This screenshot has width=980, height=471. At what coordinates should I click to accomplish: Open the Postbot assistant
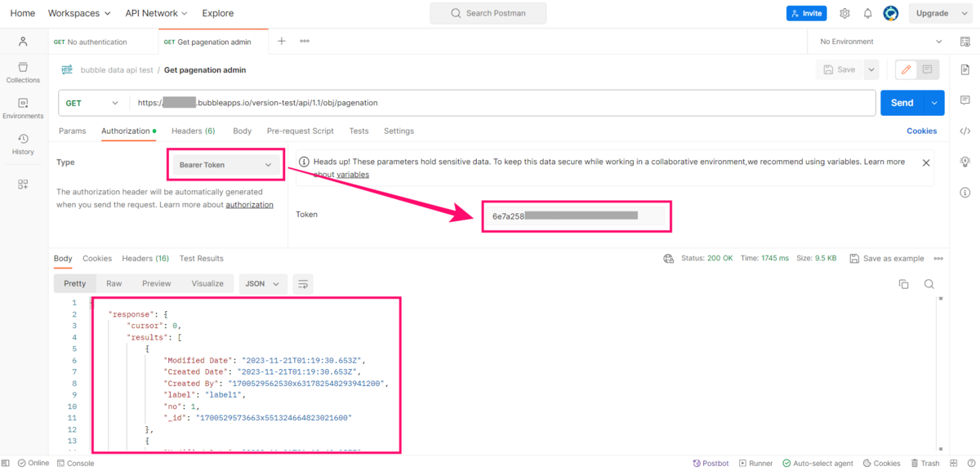pyautogui.click(x=710, y=463)
